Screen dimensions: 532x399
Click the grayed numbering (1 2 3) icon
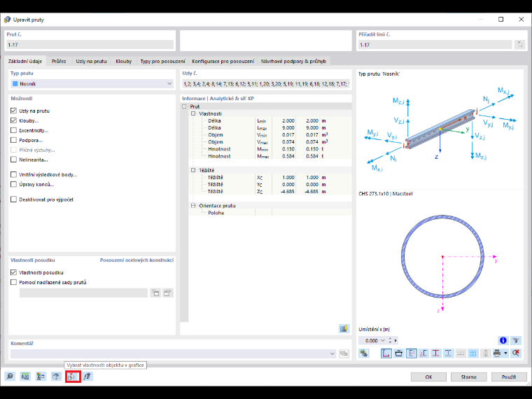(461, 353)
